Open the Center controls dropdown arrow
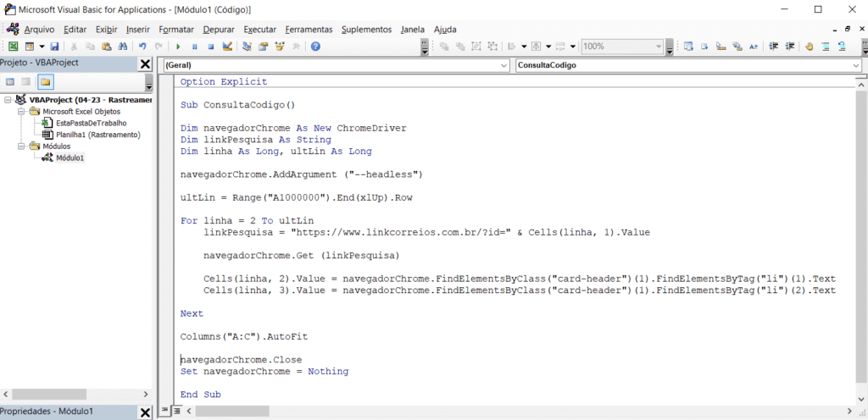 (548, 47)
